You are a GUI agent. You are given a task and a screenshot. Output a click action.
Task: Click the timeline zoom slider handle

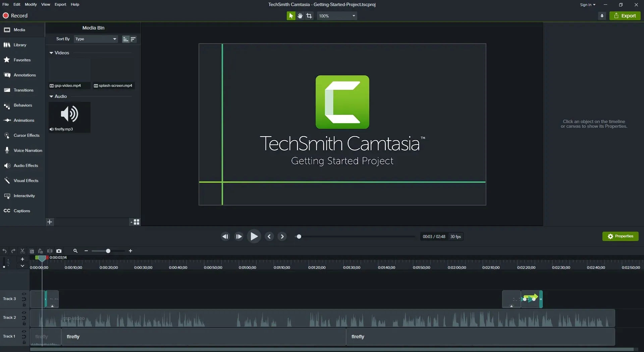pyautogui.click(x=108, y=251)
